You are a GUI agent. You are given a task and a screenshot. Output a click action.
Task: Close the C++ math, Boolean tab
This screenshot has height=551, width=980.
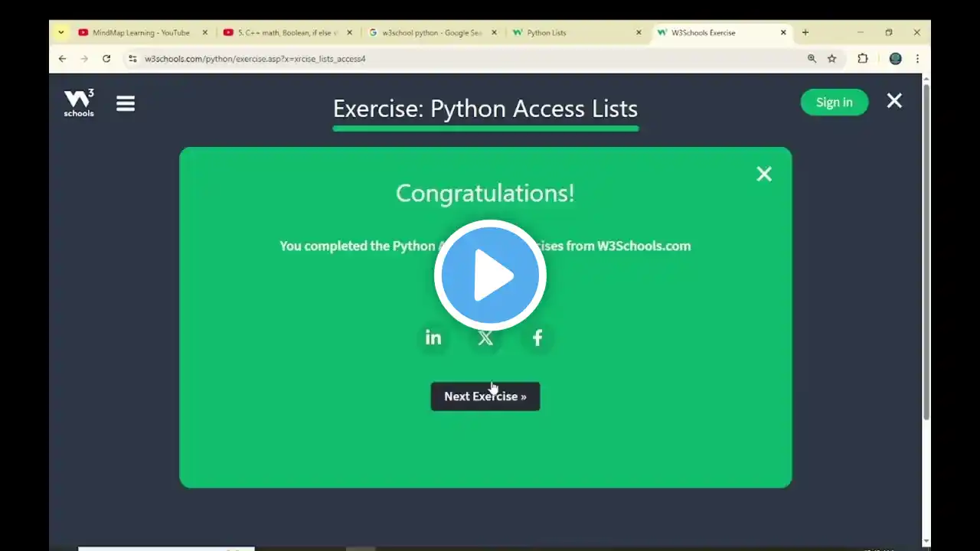(349, 32)
